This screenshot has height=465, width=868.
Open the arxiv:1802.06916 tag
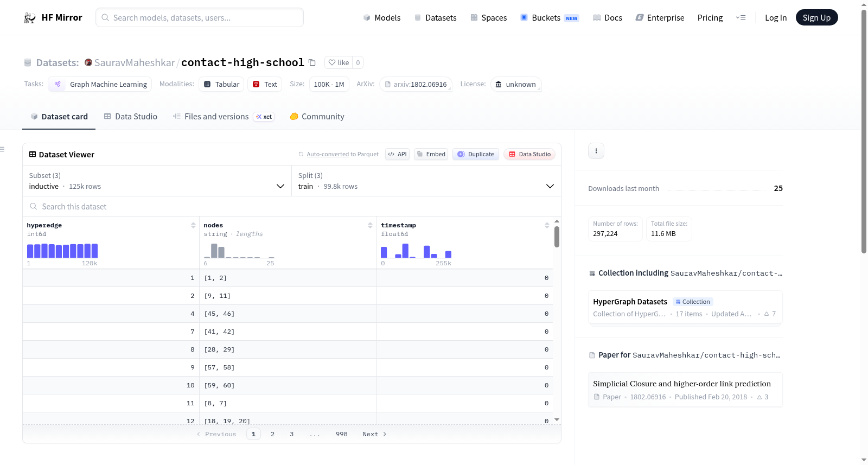[416, 84]
